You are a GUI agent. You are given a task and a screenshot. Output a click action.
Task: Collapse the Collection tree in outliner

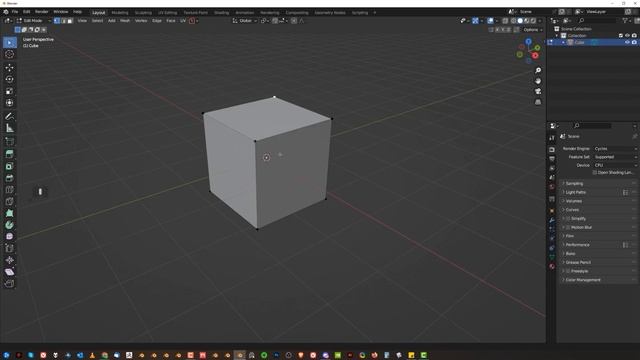(557, 36)
